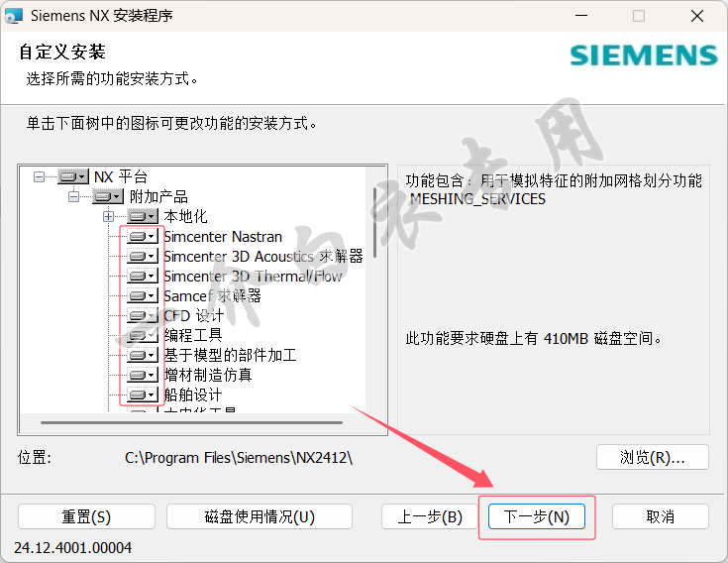Open install-mode icon for 基于模型的部件加工
This screenshot has height=563, width=728.
pos(142,356)
